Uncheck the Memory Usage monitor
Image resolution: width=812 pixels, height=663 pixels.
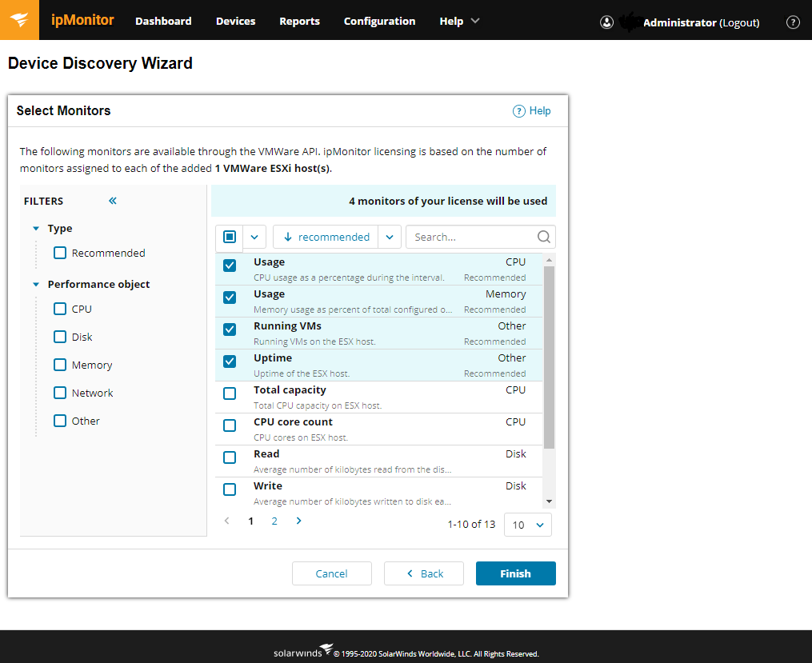(x=230, y=298)
